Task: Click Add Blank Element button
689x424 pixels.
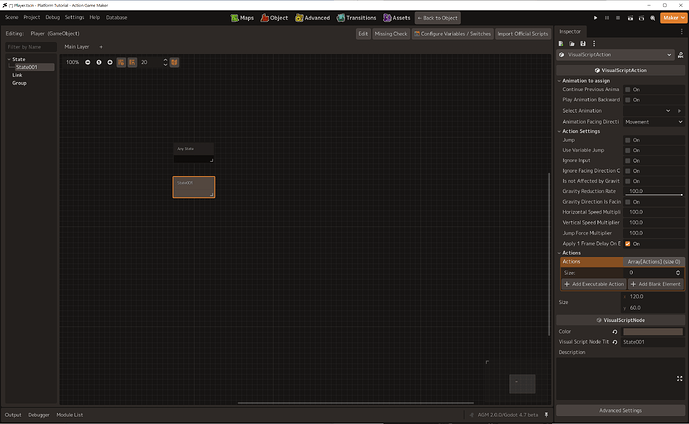Action: [x=655, y=284]
